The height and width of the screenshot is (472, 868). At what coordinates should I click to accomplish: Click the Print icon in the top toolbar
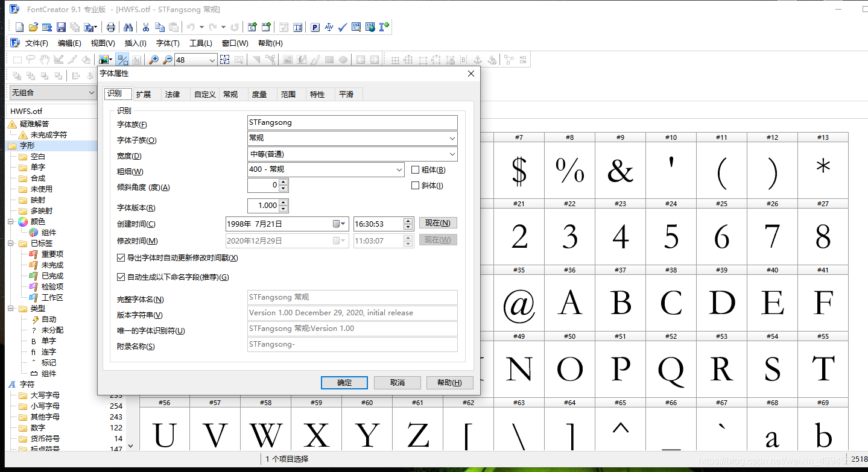tap(111, 27)
